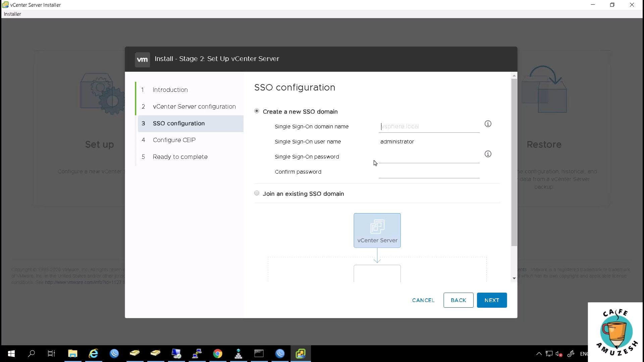Launch Internet Explorer from taskbar
Image resolution: width=644 pixels, height=362 pixels.
click(93, 354)
